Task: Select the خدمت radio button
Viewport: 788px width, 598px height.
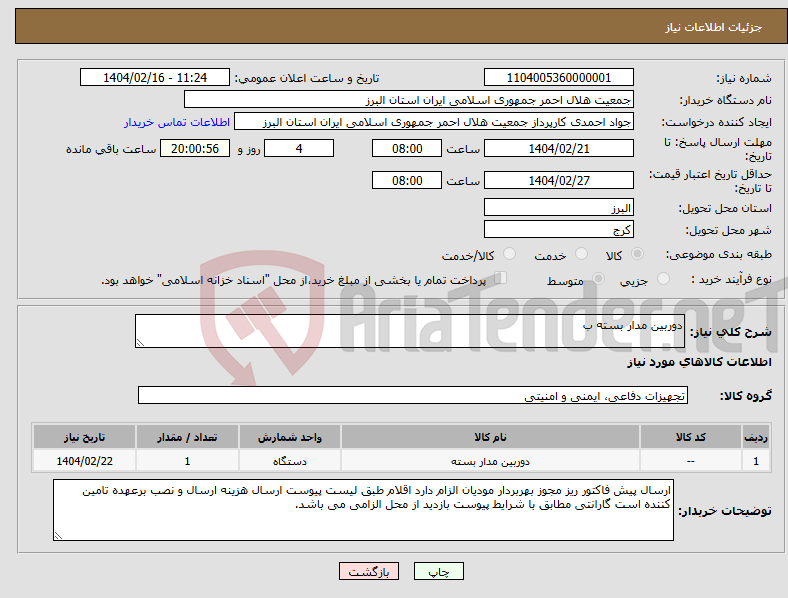Action: [581, 254]
